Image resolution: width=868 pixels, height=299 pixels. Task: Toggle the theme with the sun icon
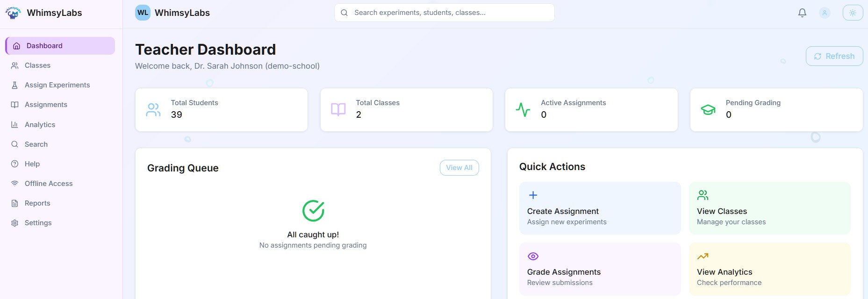pyautogui.click(x=853, y=13)
